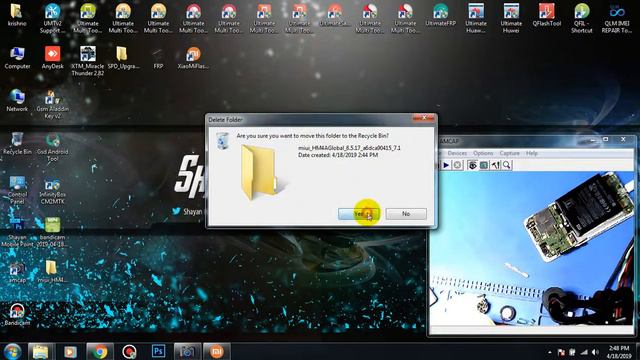
Task: Select the Control Panel desktop icon
Action: click(x=17, y=190)
